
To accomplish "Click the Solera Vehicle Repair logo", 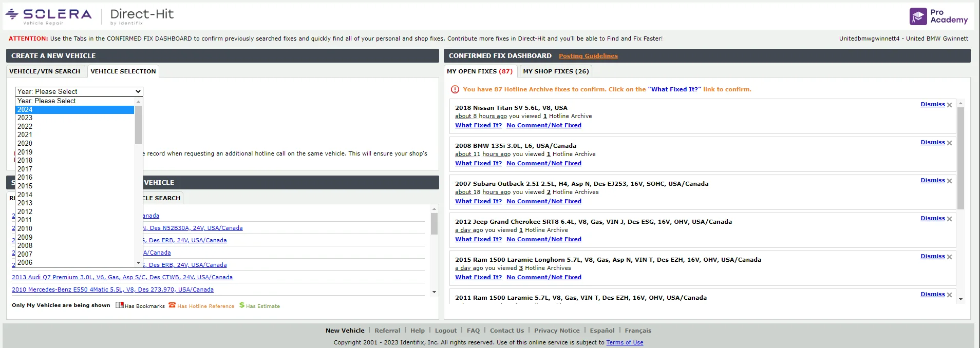I will pyautogui.click(x=48, y=16).
